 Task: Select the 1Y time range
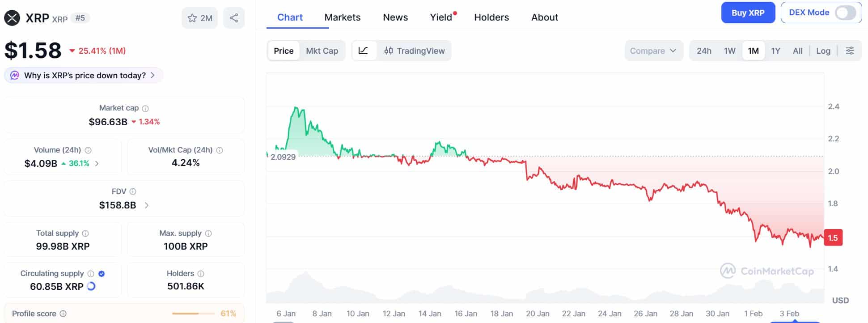coord(776,51)
